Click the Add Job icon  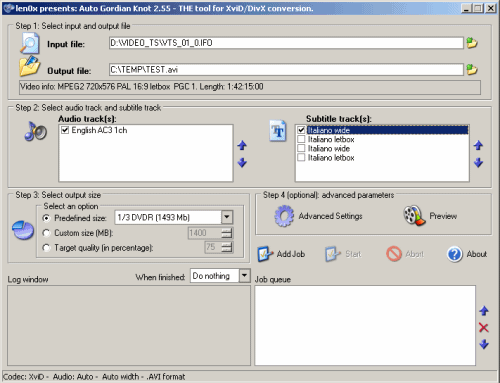coord(265,254)
